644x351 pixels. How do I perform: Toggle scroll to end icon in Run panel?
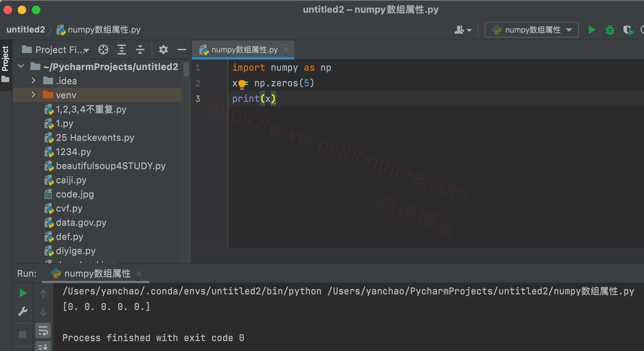coord(43,346)
